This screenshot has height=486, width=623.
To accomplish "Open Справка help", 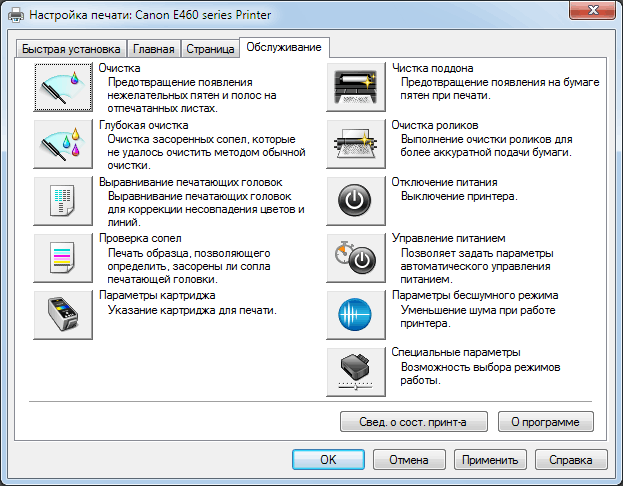I will (571, 460).
